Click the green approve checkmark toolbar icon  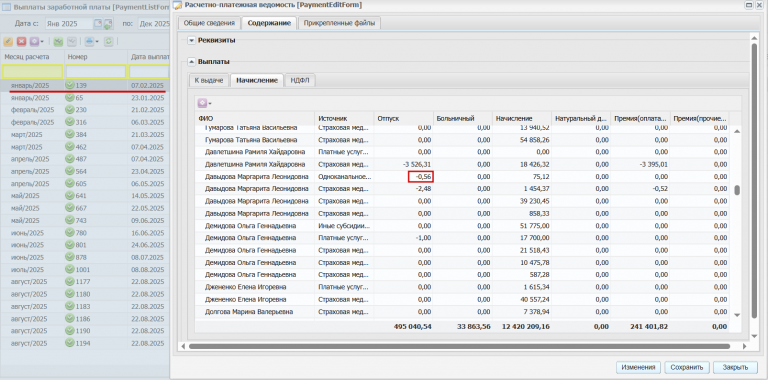(59, 42)
